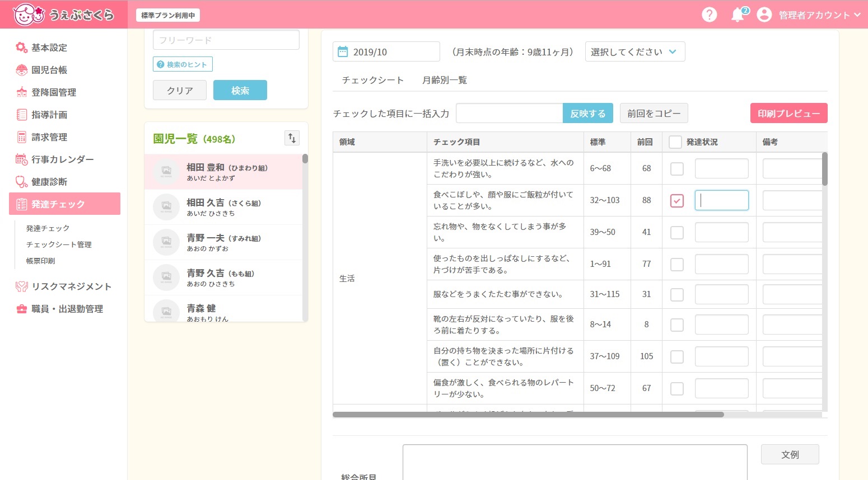Click the リスクマネジメント icon
The height and width of the screenshot is (480, 868).
pyautogui.click(x=21, y=286)
